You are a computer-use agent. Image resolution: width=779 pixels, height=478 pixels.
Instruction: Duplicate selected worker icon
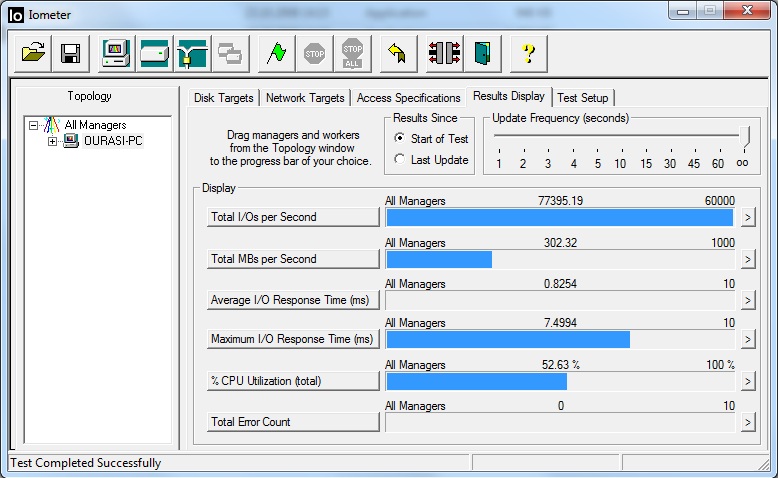[231, 53]
